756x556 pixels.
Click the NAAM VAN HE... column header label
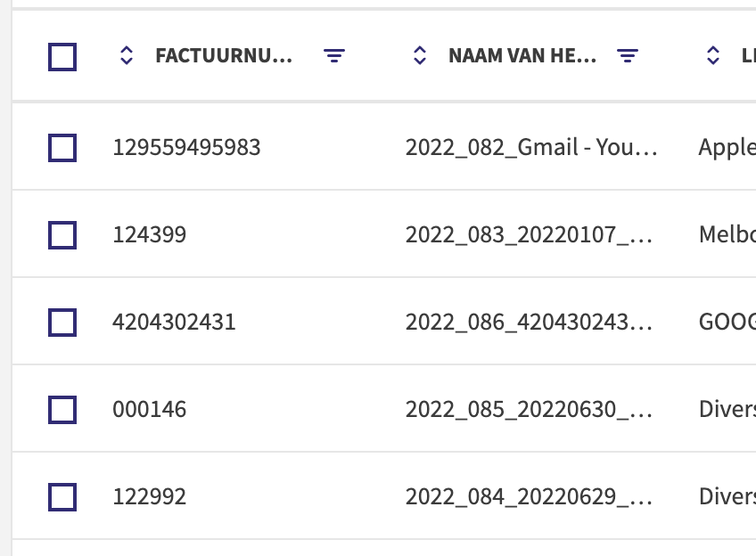(522, 56)
